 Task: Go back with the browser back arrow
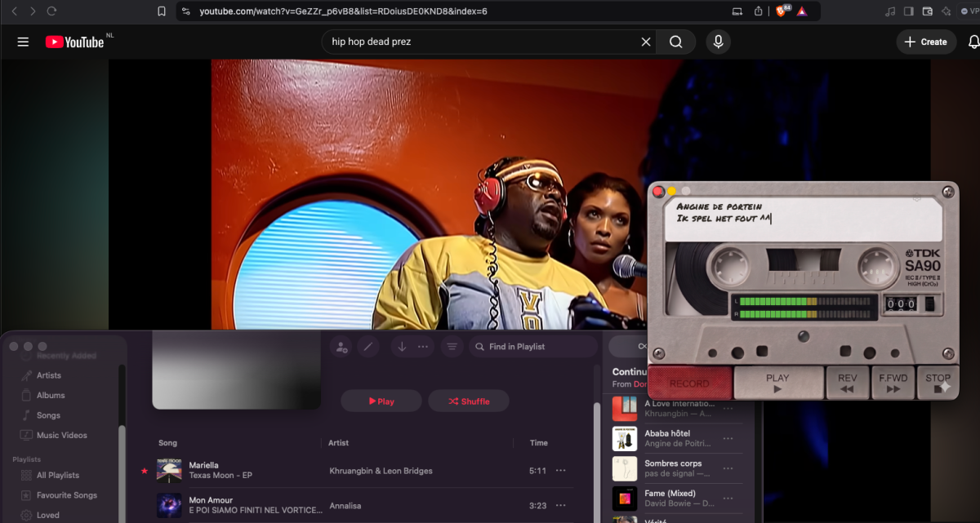(14, 11)
